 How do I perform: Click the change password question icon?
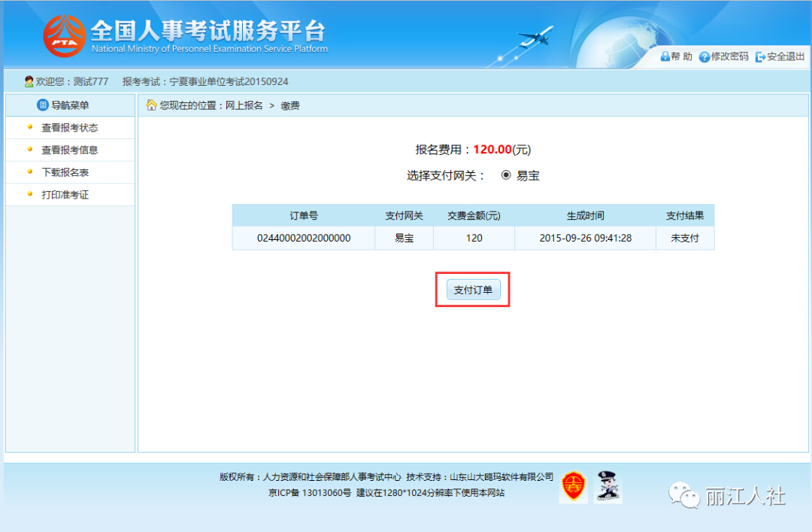pyautogui.click(x=704, y=57)
